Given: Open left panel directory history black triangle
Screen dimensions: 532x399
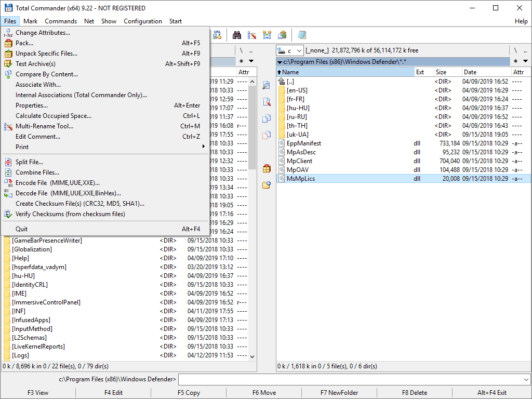Looking at the screenshot, I should tap(251, 61).
